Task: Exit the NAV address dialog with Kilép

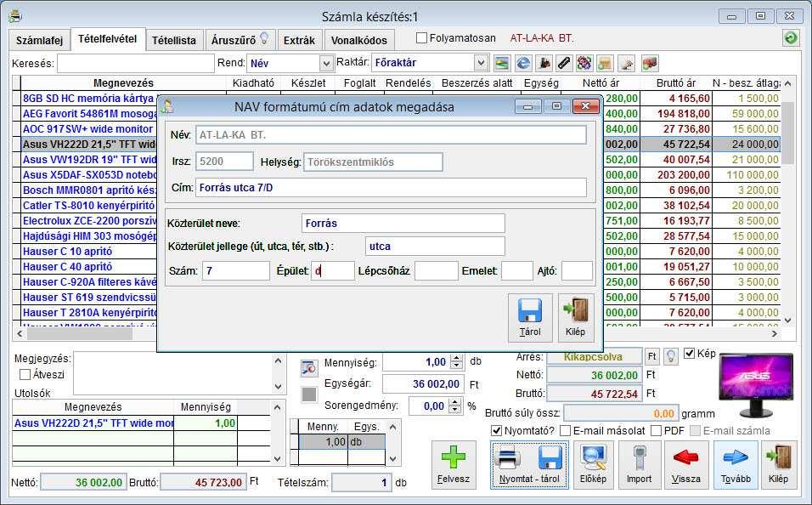Action: 575,317
